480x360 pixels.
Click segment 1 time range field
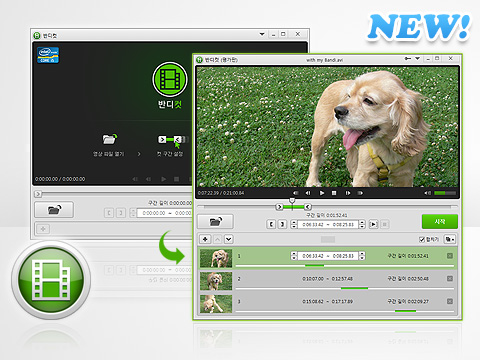point(328,256)
